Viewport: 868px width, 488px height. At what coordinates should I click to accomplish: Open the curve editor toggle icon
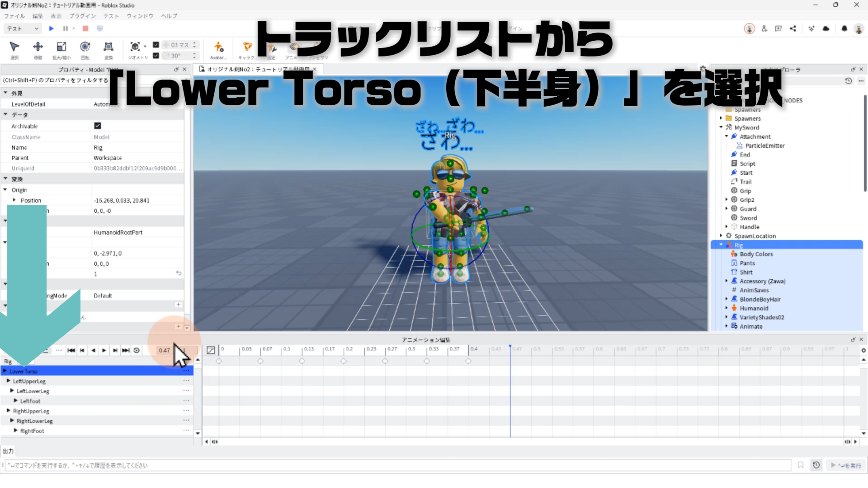pos(211,350)
